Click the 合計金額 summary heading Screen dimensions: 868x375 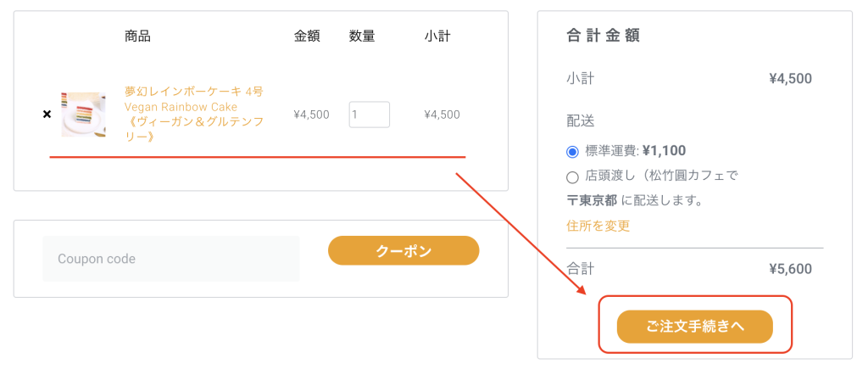tap(604, 36)
